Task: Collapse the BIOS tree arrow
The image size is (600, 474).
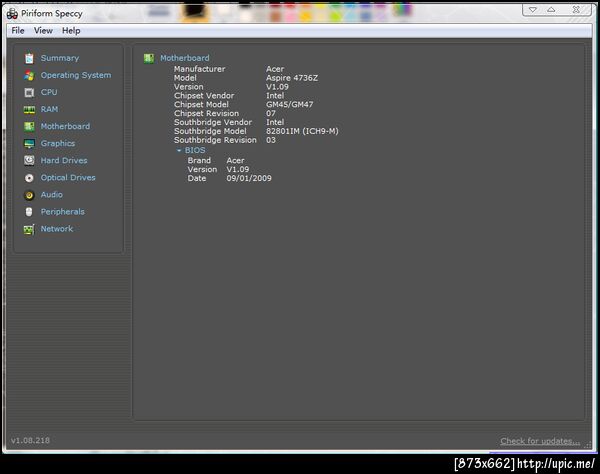Action: coord(179,151)
